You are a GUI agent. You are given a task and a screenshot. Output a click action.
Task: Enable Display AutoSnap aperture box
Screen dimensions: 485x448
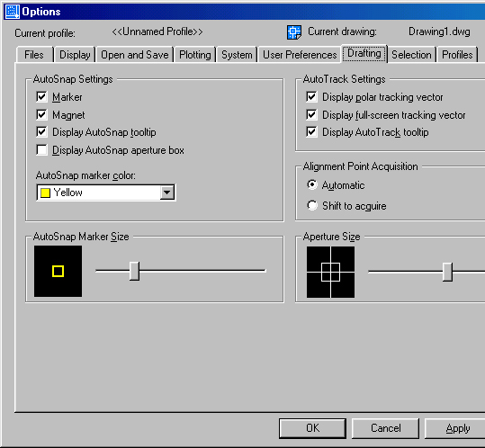(41, 150)
